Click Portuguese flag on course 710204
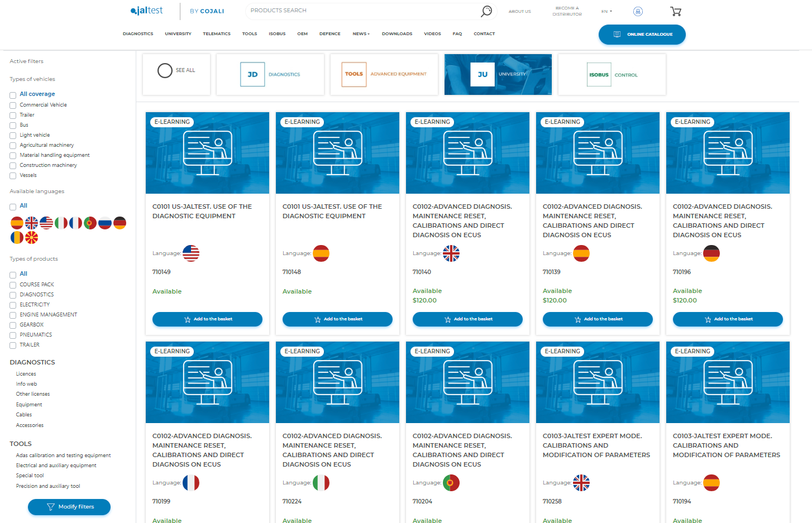812x523 pixels. [x=451, y=483]
